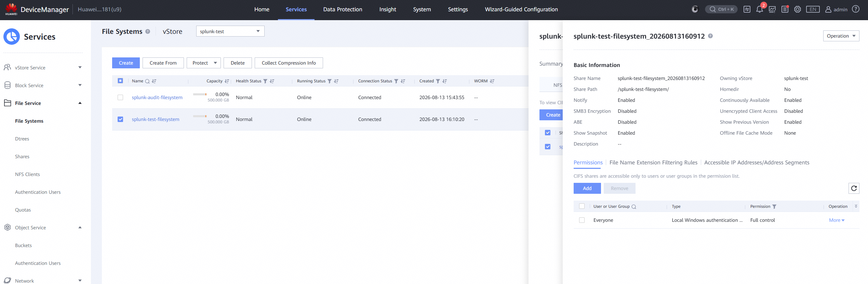Screen dimensions: 868x284
Task: Open Shares in File Service sidebar
Action: click(x=22, y=157)
